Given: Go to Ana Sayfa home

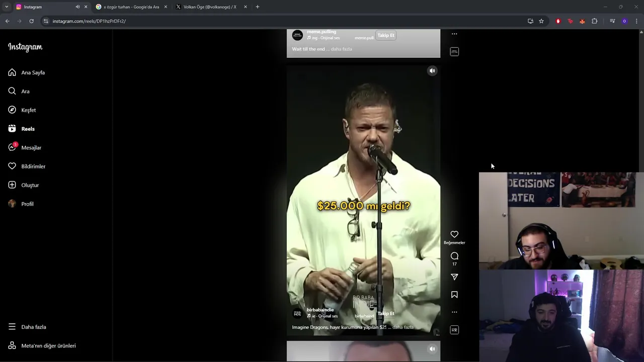Looking at the screenshot, I should (x=27, y=72).
